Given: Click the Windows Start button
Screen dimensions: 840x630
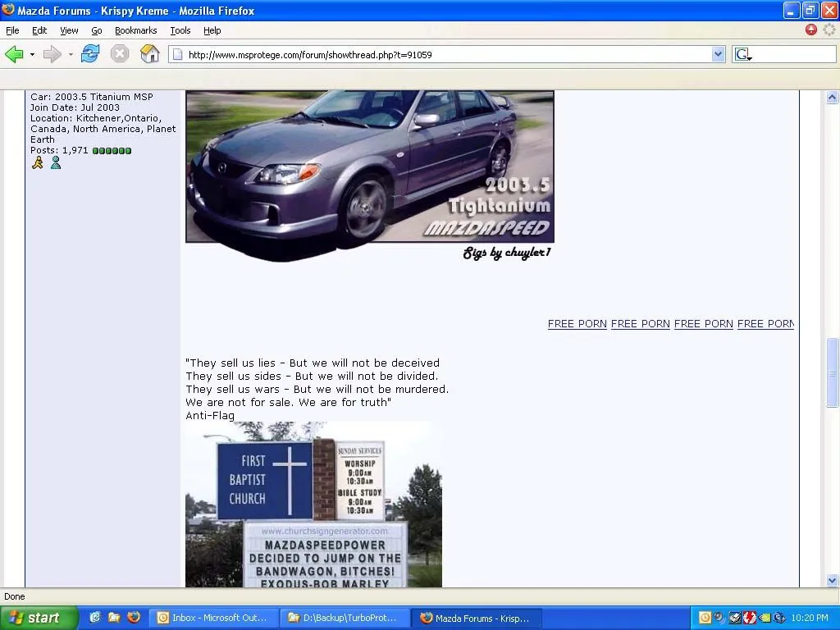Looking at the screenshot, I should click(x=39, y=618).
